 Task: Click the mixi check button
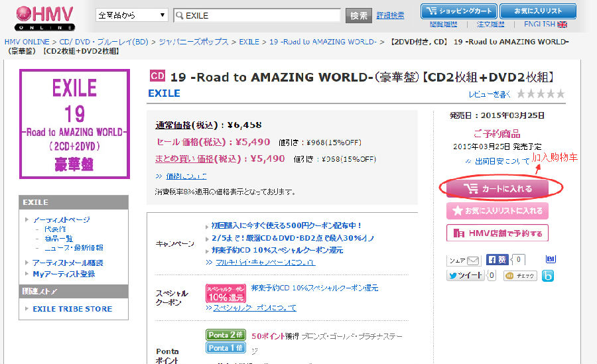[520, 276]
